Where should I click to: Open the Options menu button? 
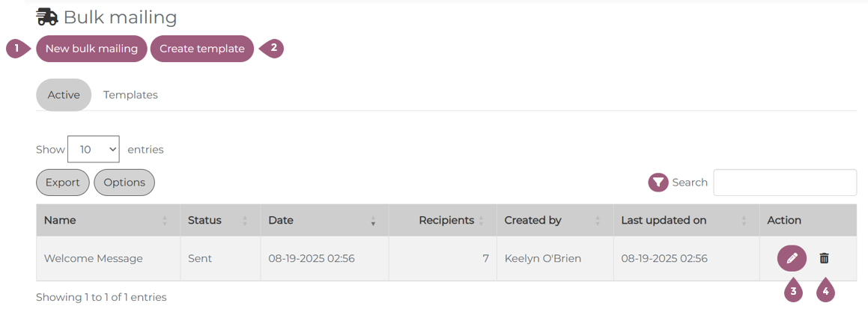(124, 183)
